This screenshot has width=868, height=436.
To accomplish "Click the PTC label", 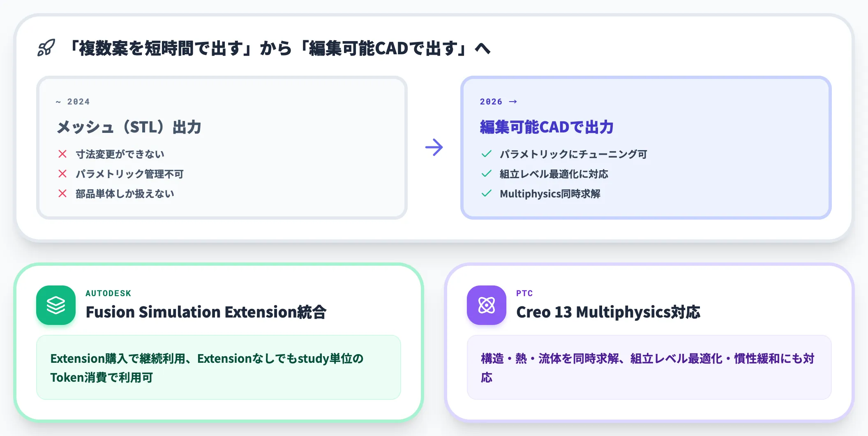I will (x=524, y=293).
